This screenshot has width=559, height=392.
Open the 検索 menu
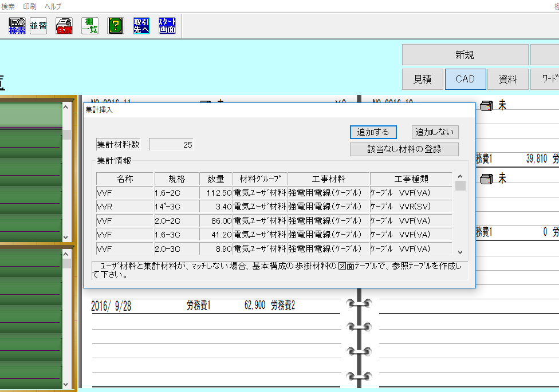point(8,6)
